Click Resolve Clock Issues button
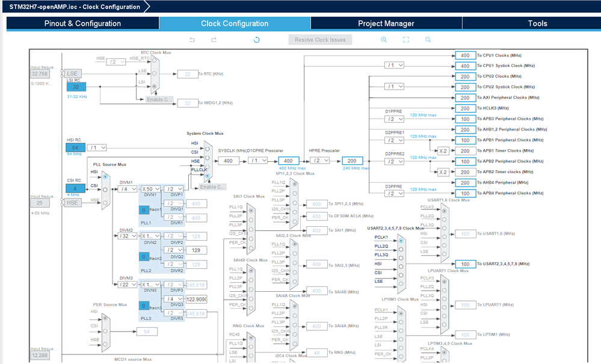Screen dimensions: 601x364 (x=320, y=40)
